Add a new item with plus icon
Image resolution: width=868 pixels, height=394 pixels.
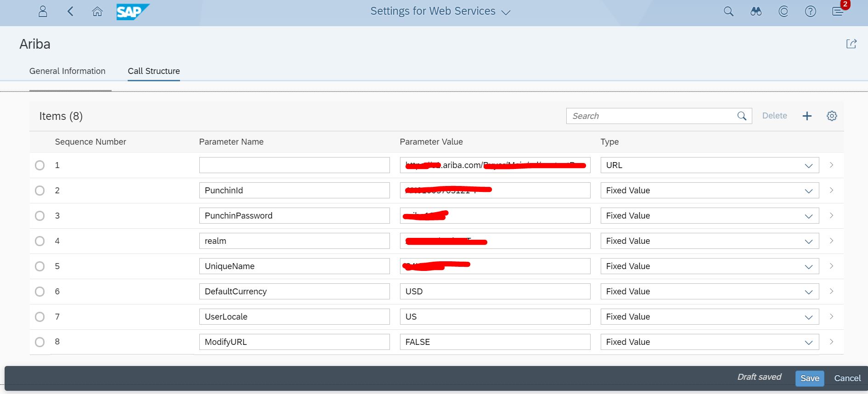point(807,116)
